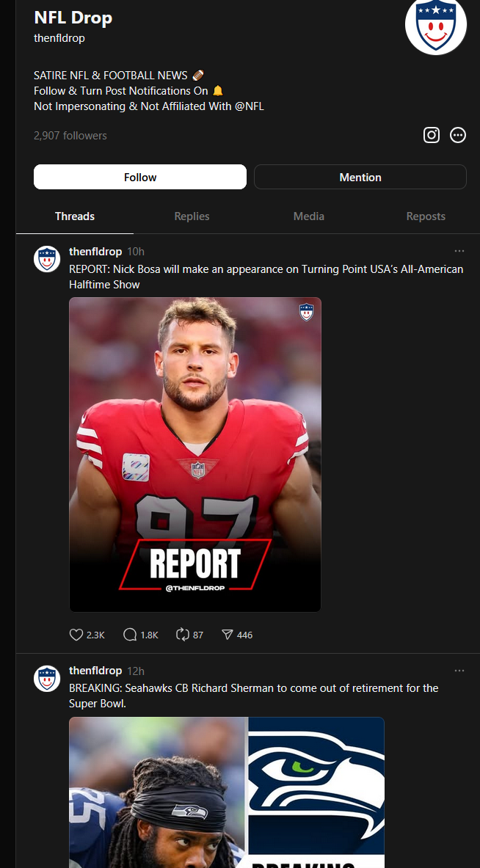Click the Richard Sherman retirement post text
The width and height of the screenshot is (480, 868).
[253, 696]
